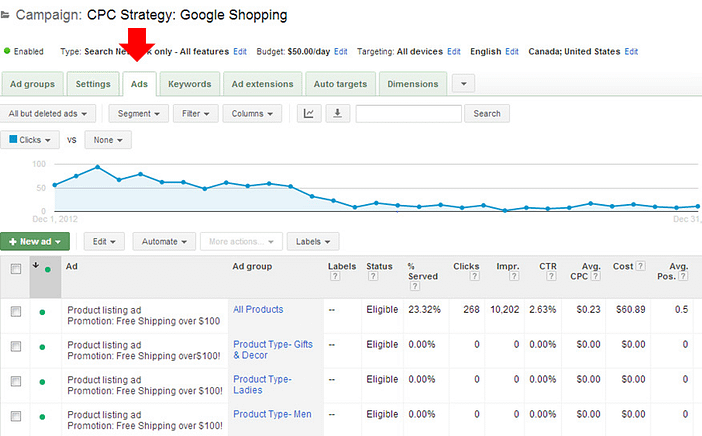This screenshot has width=702, height=436.
Task: Open the None comparison metric dropdown
Action: click(108, 140)
